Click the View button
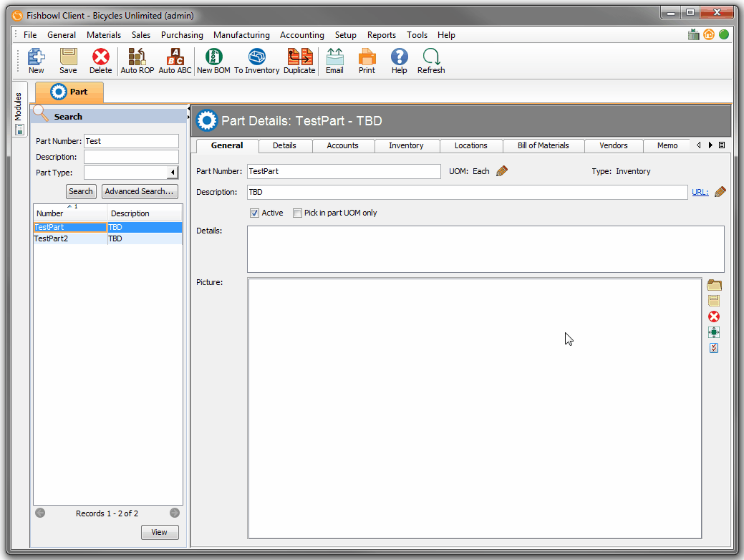The width and height of the screenshot is (744, 560). coord(160,533)
